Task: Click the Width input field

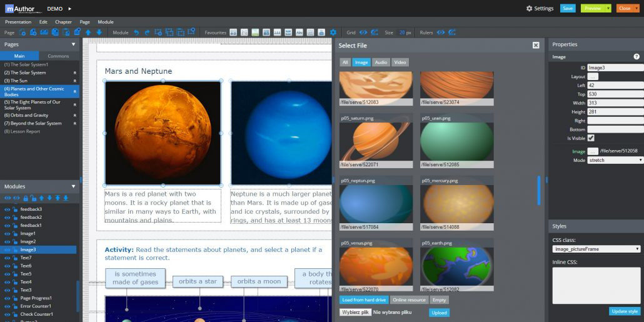Action: [615, 103]
